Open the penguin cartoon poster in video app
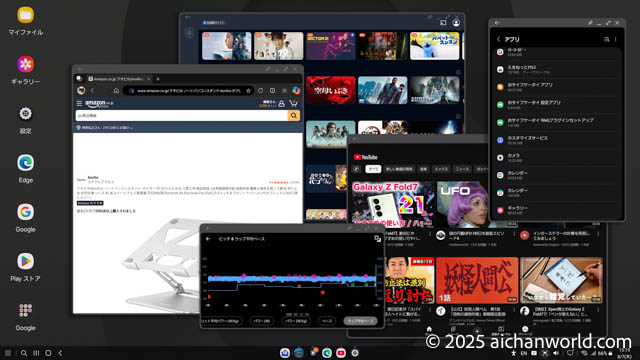The image size is (640, 360). click(435, 46)
